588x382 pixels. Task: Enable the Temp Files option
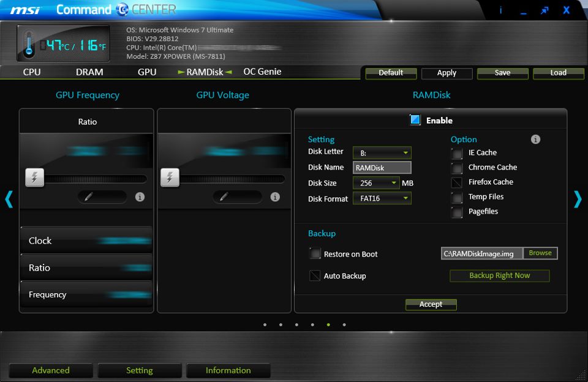(x=457, y=197)
